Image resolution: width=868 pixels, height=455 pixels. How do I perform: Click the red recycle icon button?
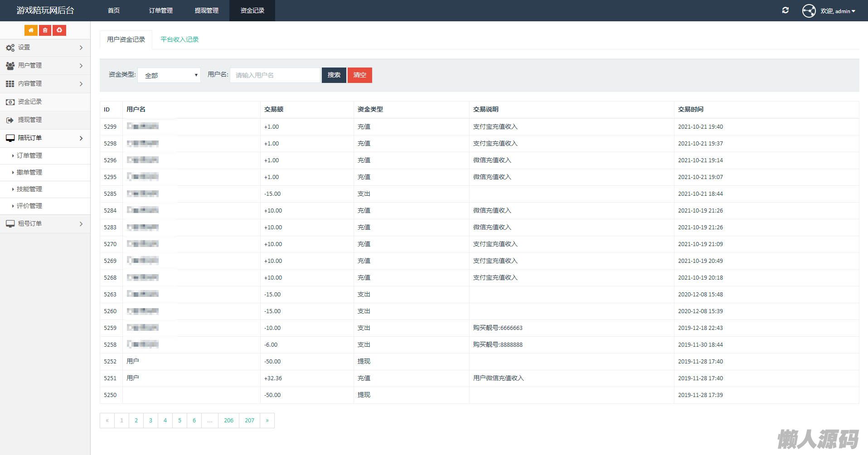[x=59, y=30]
